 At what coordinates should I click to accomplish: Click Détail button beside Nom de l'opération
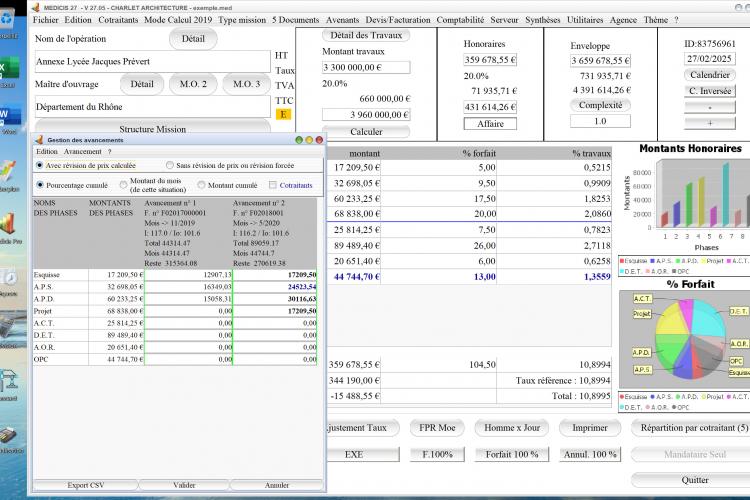[x=193, y=39]
